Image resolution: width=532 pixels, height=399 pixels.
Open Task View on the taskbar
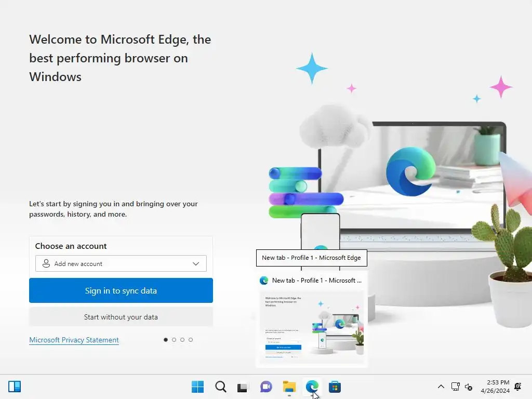pos(243,387)
